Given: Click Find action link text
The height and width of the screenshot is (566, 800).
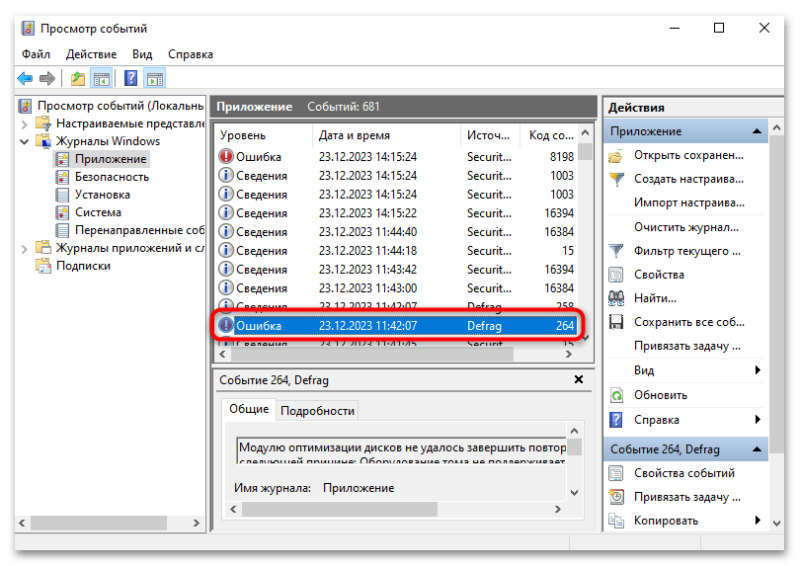Looking at the screenshot, I should [655, 299].
